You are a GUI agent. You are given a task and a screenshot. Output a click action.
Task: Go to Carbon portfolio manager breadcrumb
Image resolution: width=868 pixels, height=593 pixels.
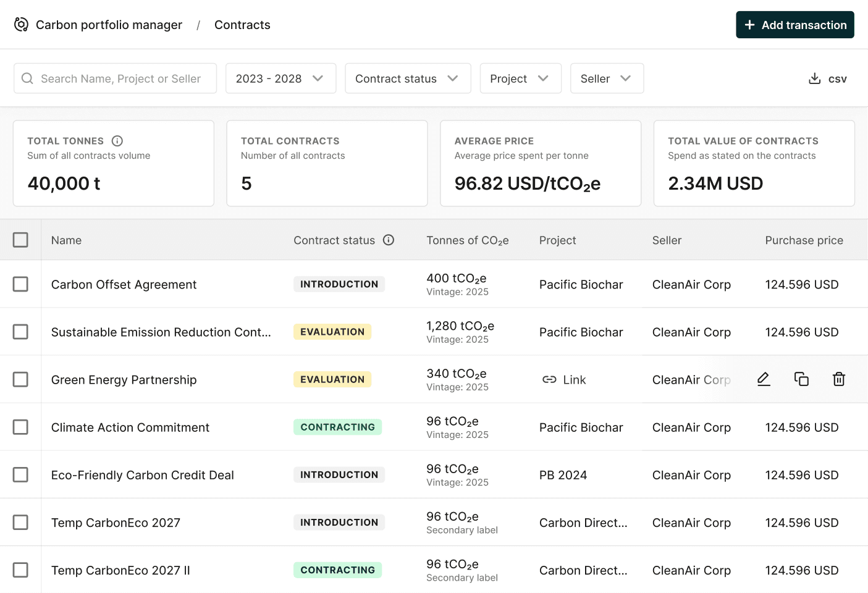tap(109, 25)
